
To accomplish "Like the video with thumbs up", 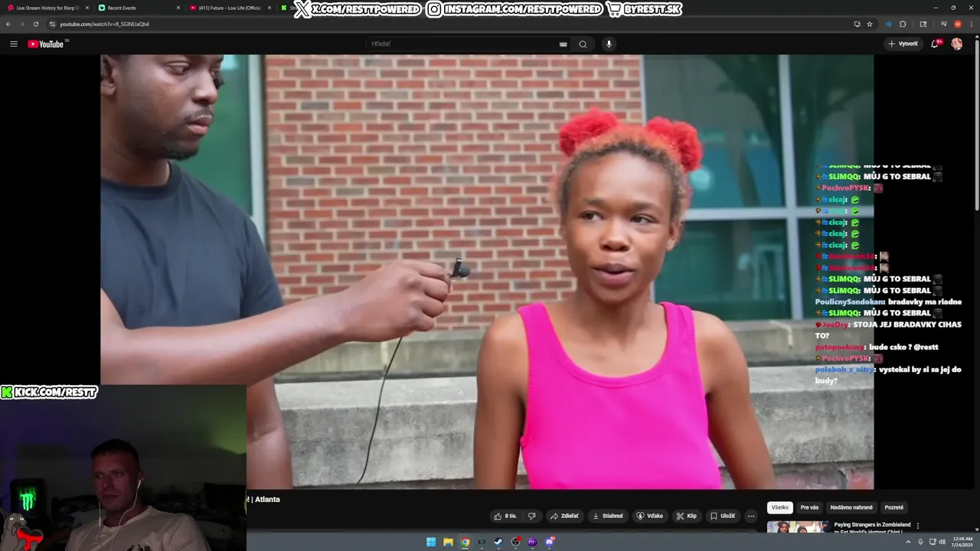I will click(x=506, y=516).
